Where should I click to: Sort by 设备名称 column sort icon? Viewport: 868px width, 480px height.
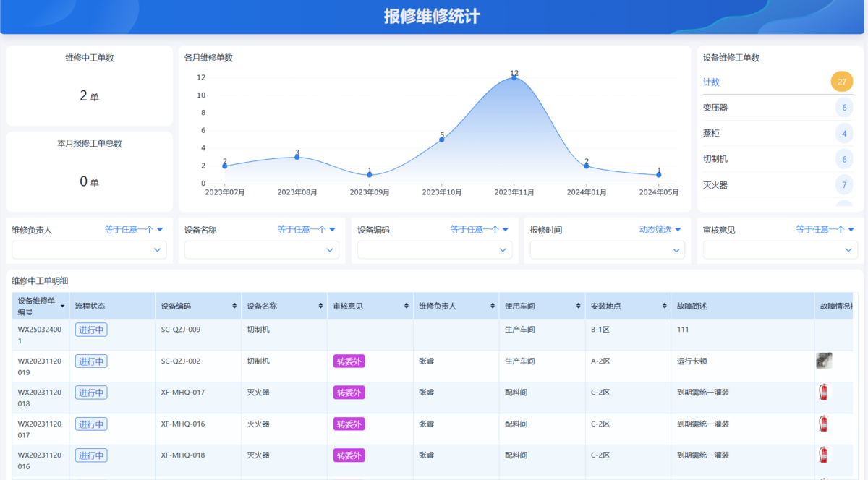320,307
